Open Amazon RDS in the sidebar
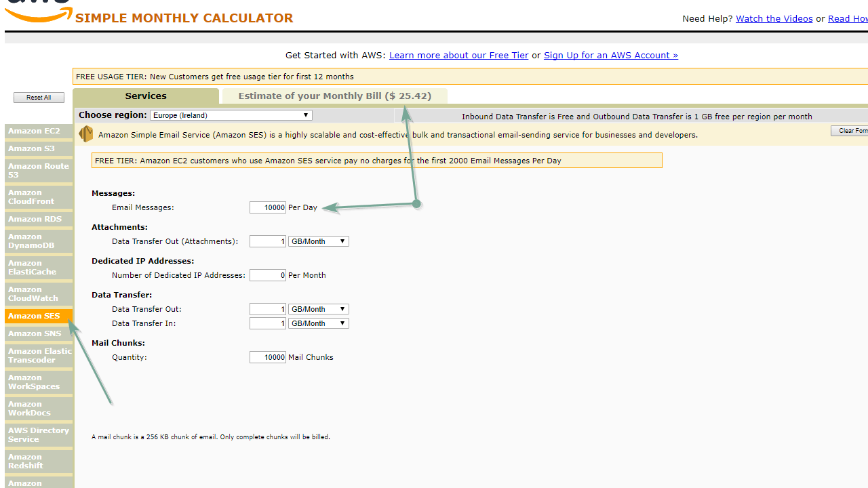The height and width of the screenshot is (488, 868). [x=39, y=219]
